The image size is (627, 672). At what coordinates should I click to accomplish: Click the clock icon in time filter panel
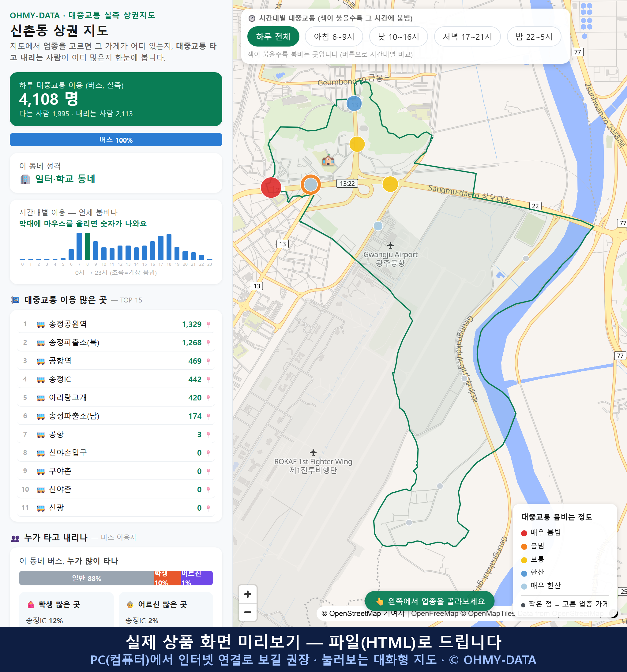[252, 18]
